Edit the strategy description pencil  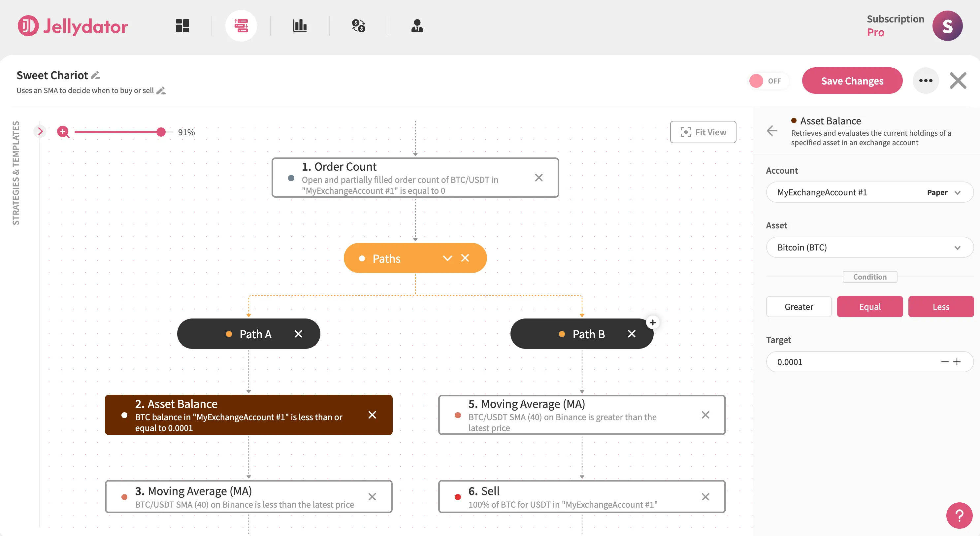(161, 90)
